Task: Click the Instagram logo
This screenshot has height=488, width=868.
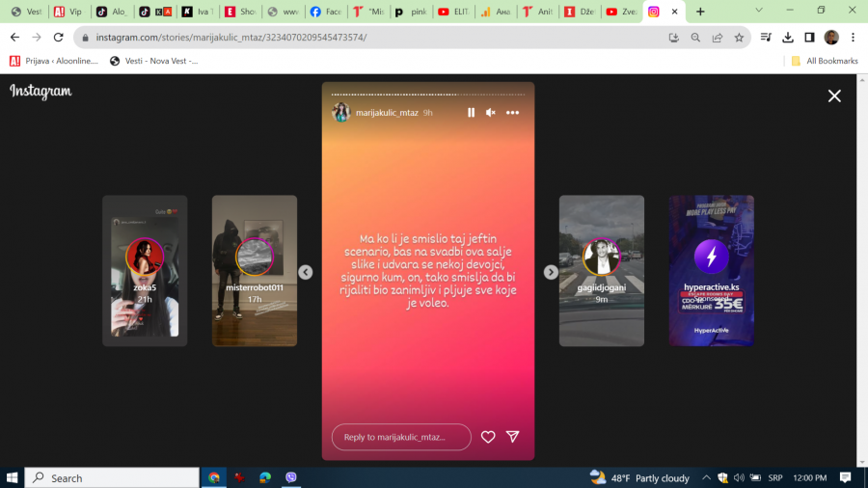Action: click(x=41, y=92)
